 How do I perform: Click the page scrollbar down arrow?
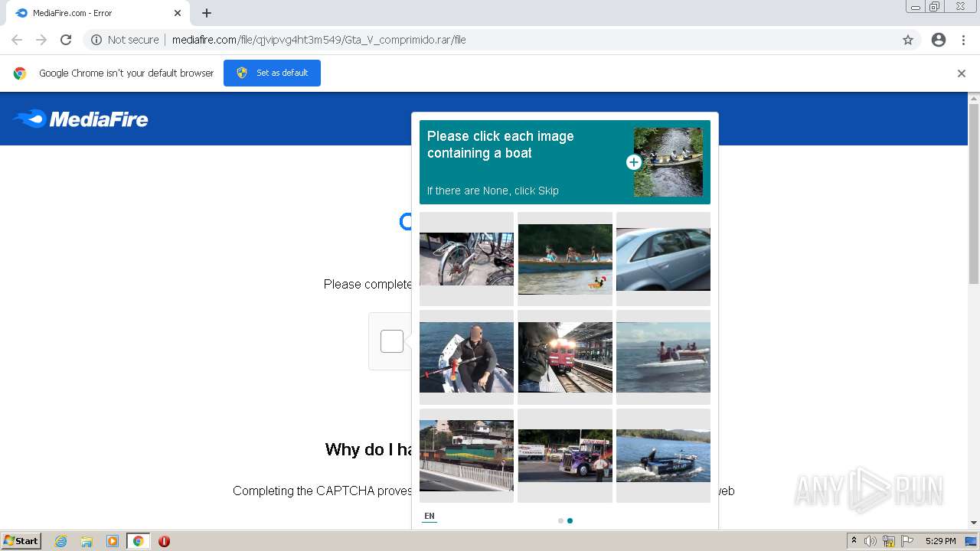point(974,523)
